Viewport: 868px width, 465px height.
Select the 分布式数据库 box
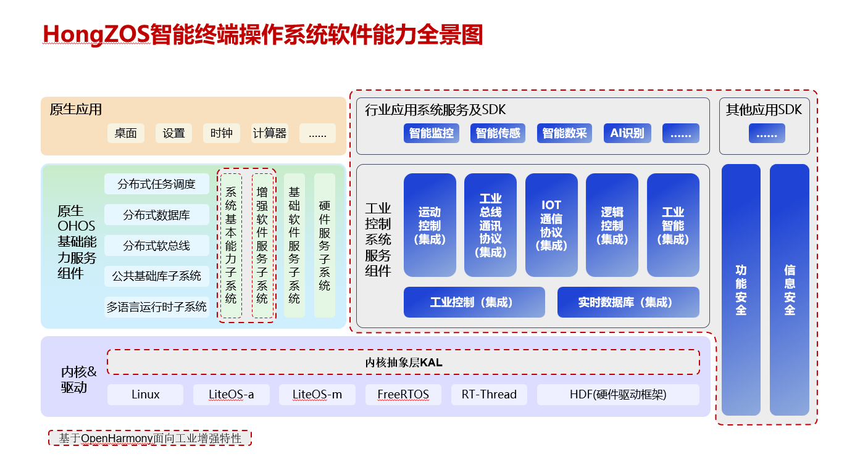[157, 215]
